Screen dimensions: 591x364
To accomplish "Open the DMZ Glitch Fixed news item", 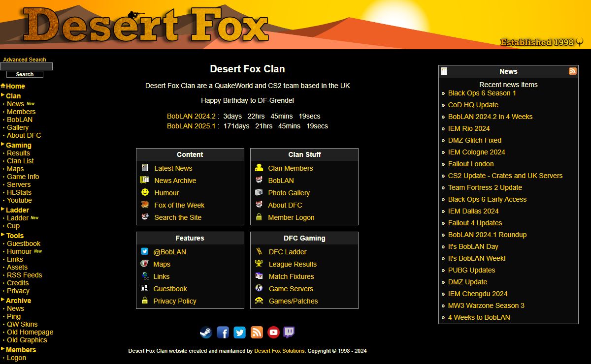I will point(475,140).
